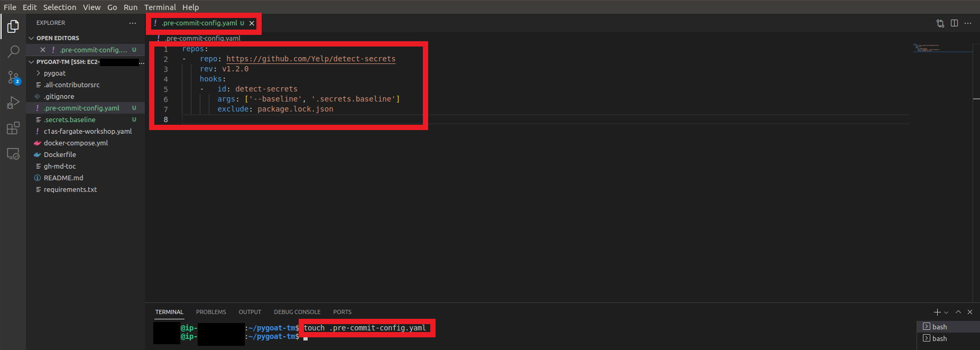Follow the github.com/Yelp/detect-secrets link
The width and height of the screenshot is (980, 350).
pos(311,59)
